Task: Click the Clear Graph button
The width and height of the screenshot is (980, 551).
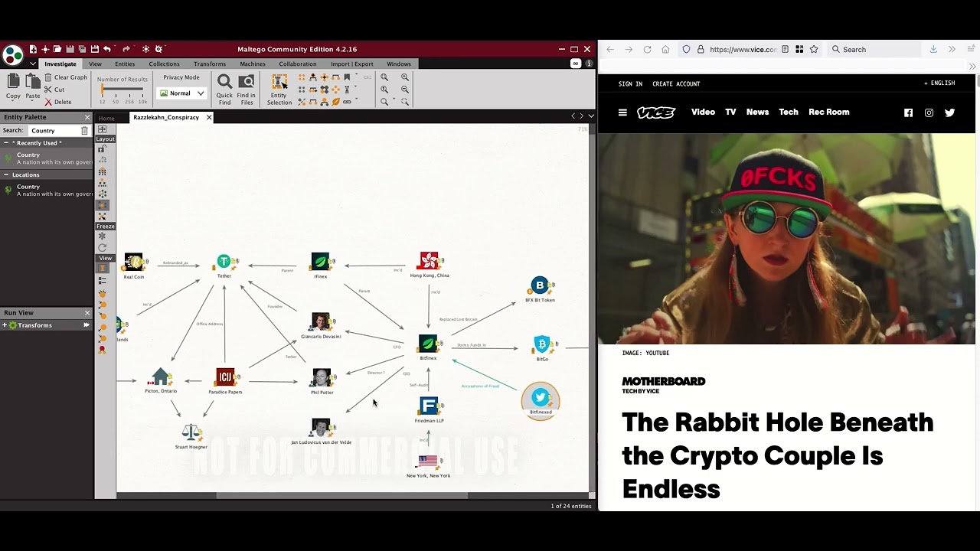Action: 66,77
